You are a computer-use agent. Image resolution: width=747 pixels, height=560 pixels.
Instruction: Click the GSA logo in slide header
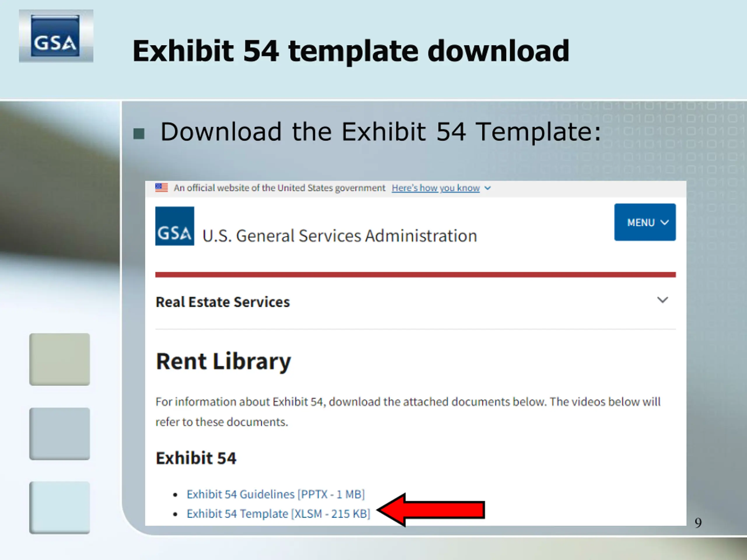tap(56, 36)
